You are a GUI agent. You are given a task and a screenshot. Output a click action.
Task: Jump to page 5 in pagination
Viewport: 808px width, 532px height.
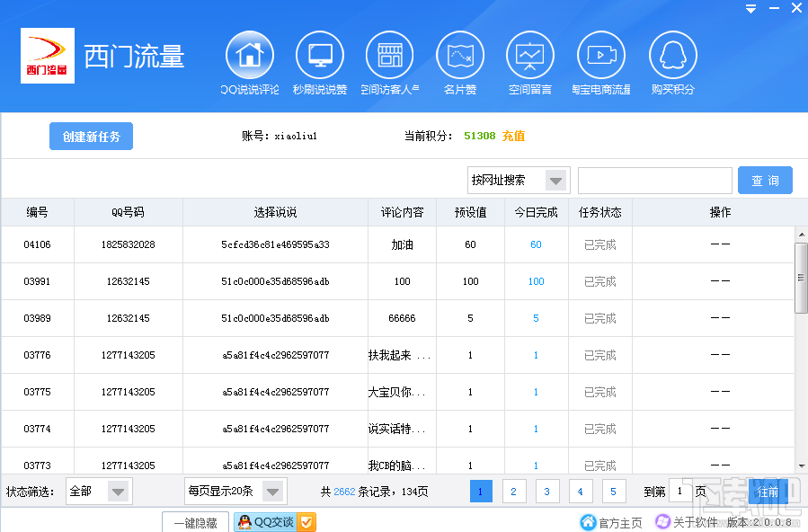[x=614, y=492]
